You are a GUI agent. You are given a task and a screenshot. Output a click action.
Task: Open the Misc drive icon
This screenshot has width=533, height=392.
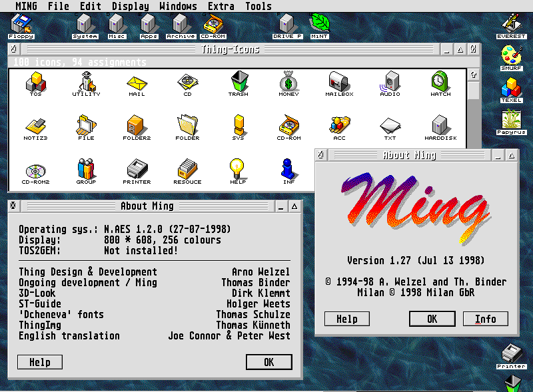click(116, 27)
